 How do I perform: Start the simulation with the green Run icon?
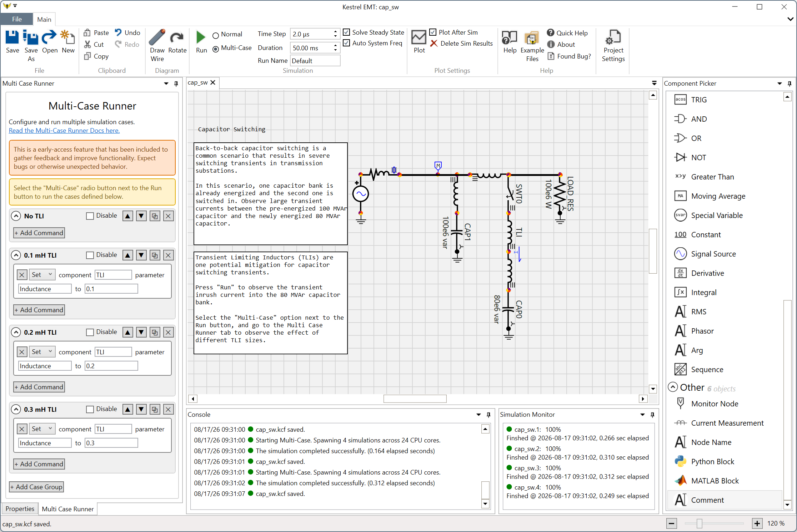201,37
